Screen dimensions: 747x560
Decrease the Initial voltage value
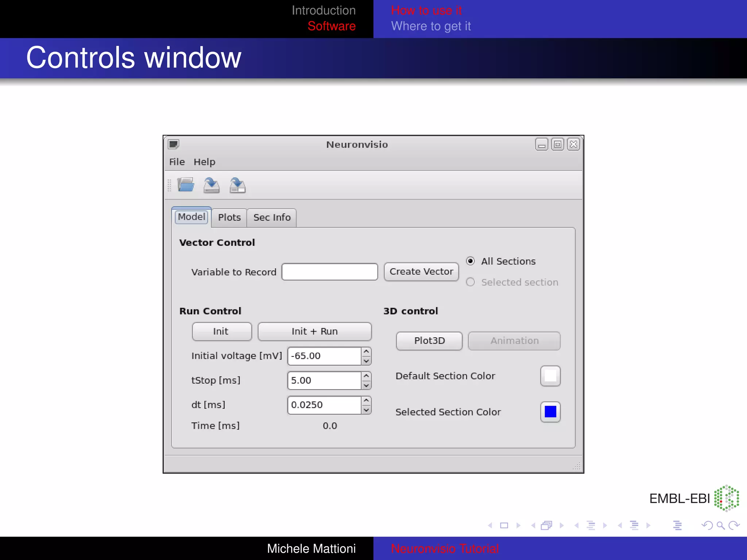pyautogui.click(x=367, y=361)
